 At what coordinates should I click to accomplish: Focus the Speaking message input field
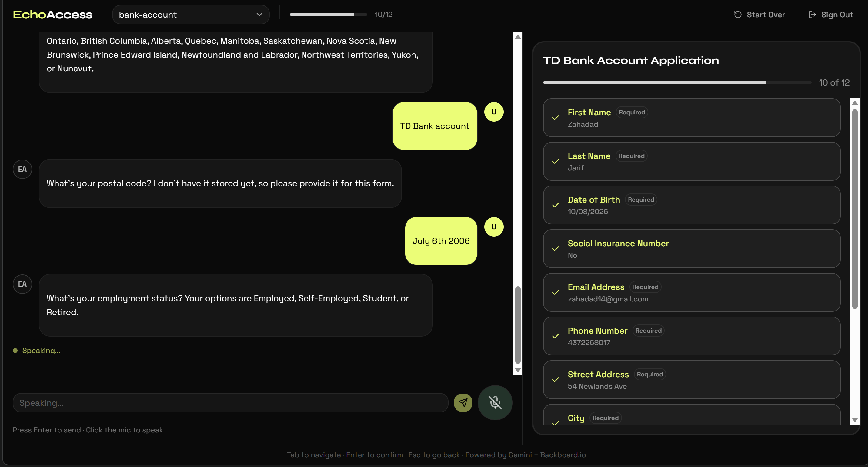[230, 403]
